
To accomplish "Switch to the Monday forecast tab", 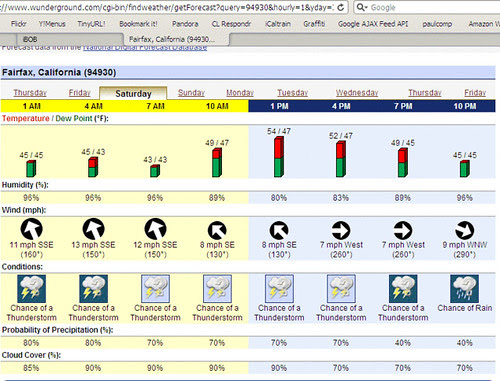I will click(x=240, y=93).
